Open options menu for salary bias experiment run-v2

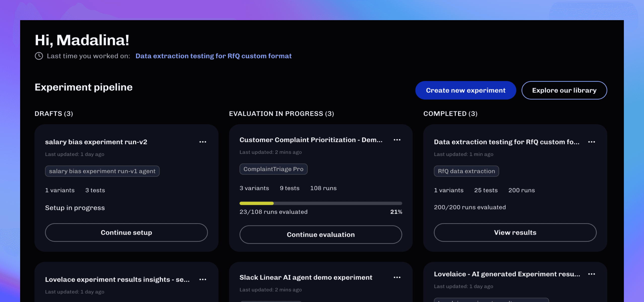(203, 142)
